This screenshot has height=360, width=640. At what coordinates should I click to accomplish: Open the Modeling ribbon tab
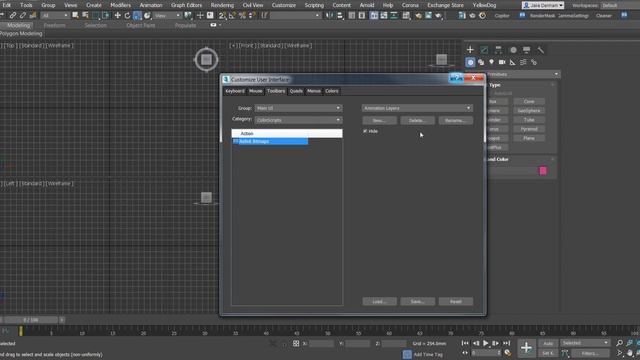[x=19, y=25]
